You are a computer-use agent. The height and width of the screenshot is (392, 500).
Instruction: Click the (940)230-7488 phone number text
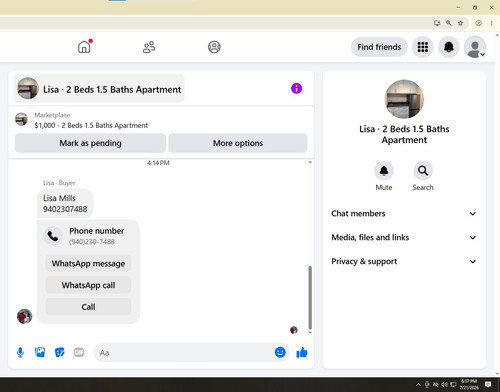pos(92,242)
